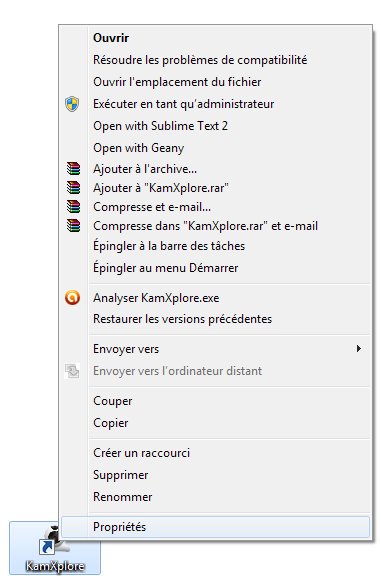Click WinRAR icon beside Compresse et e-mail
Image resolution: width=381 pixels, height=585 pixels.
[x=74, y=206]
